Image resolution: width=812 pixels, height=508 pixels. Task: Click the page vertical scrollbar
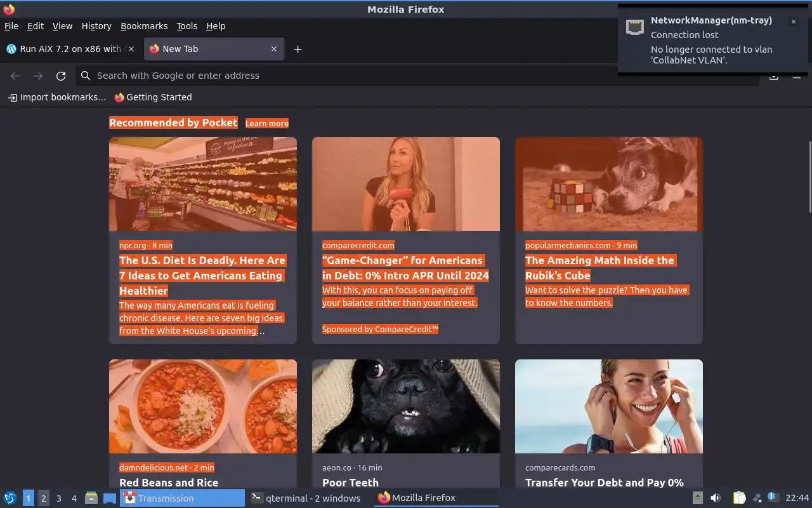(809, 177)
